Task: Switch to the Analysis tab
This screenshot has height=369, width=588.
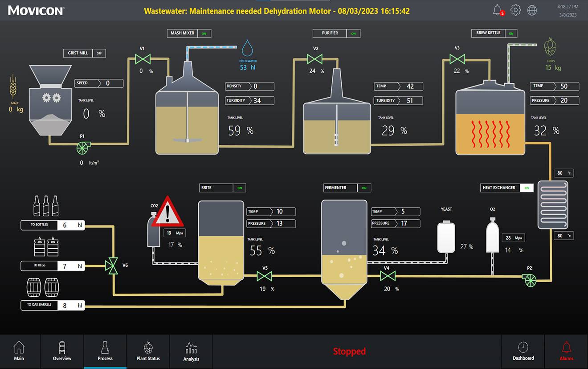Action: (191, 352)
